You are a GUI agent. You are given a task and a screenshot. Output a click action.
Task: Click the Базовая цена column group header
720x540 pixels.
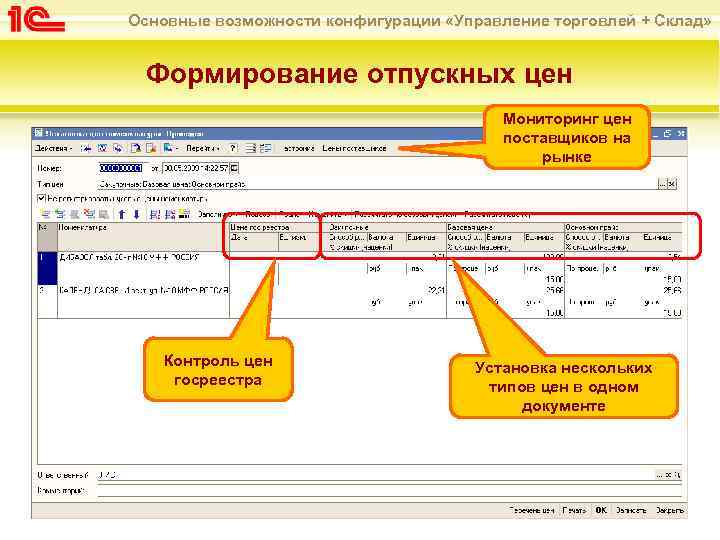[505, 227]
